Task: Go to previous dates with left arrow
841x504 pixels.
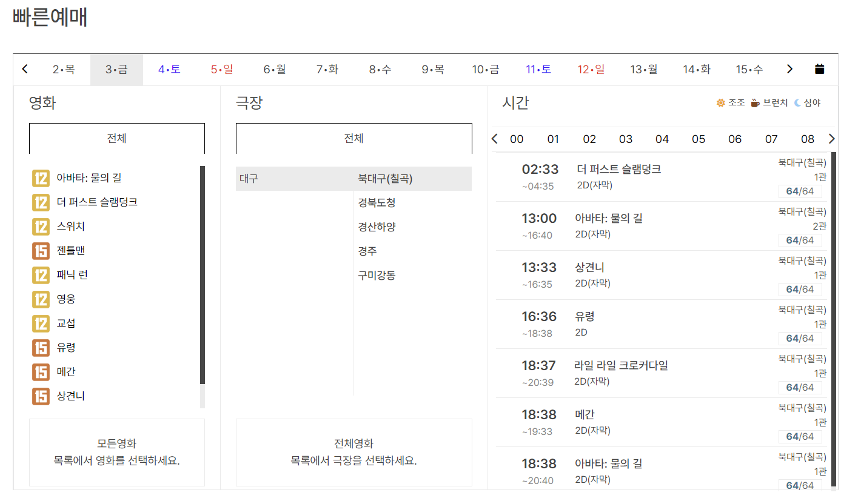Action: (25, 69)
